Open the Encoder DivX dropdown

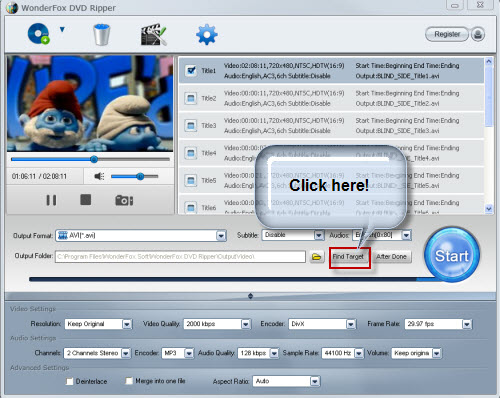coord(351,324)
